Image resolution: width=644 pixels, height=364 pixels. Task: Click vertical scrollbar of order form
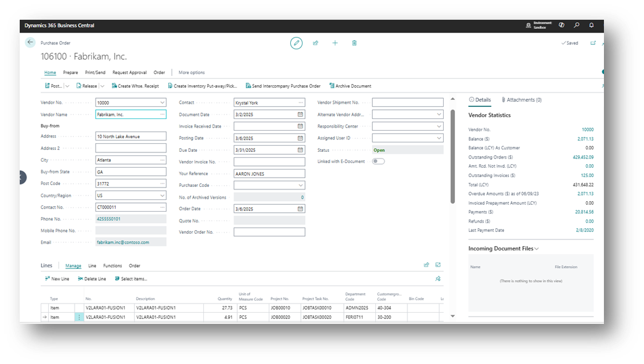click(x=452, y=156)
